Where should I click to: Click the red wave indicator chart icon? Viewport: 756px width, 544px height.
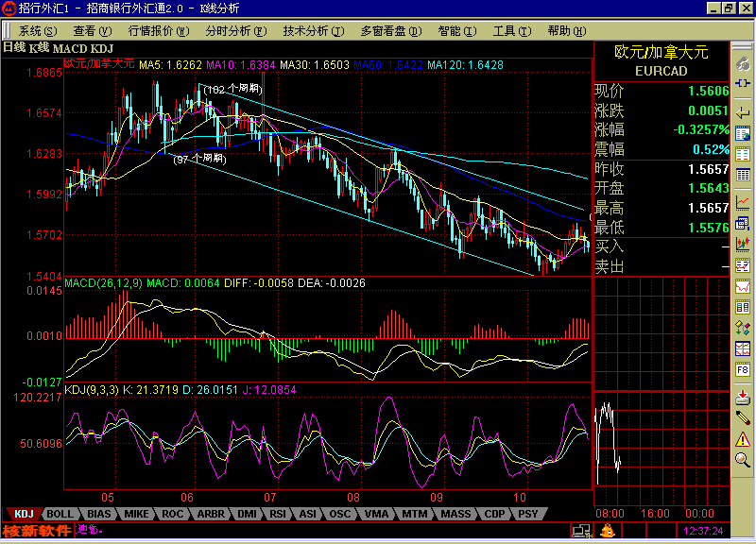[743, 286]
